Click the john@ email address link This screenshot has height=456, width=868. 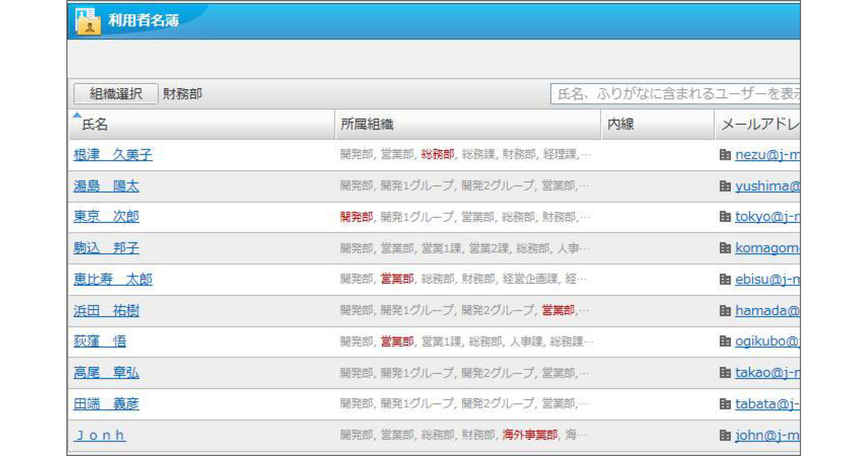click(x=768, y=435)
